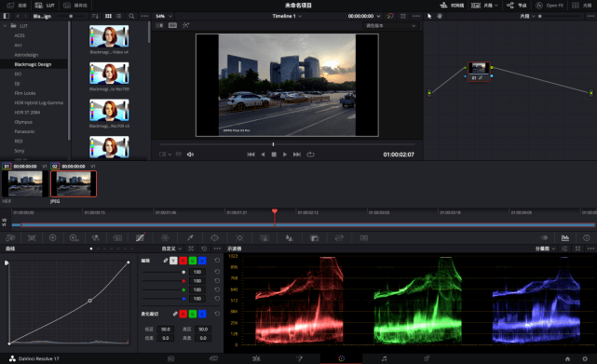This screenshot has height=364, width=597.
Task: Open the viewer zoom percentage dropdown
Action: (x=164, y=16)
